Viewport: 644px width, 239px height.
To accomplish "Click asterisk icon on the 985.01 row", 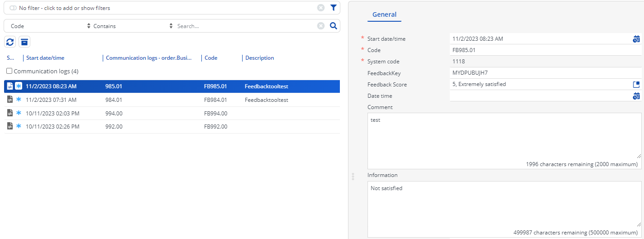I will click(x=19, y=86).
